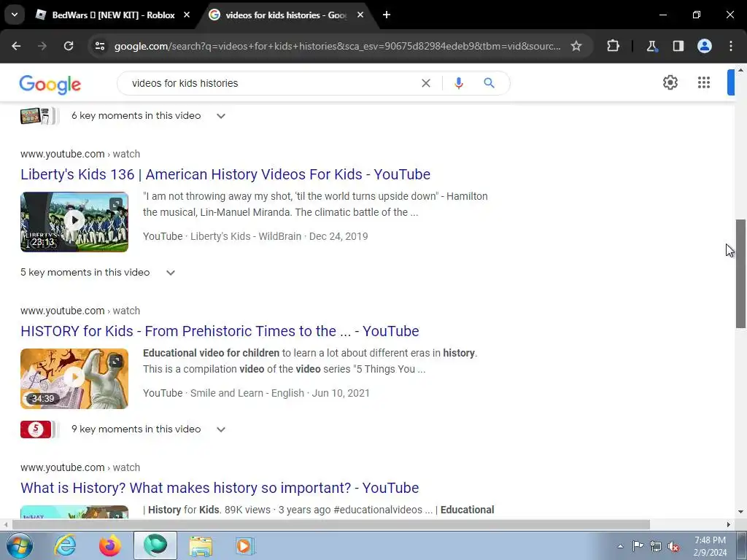This screenshot has width=747, height=560.
Task: Click 'Smile and Learn - English' source text
Action: point(247,393)
